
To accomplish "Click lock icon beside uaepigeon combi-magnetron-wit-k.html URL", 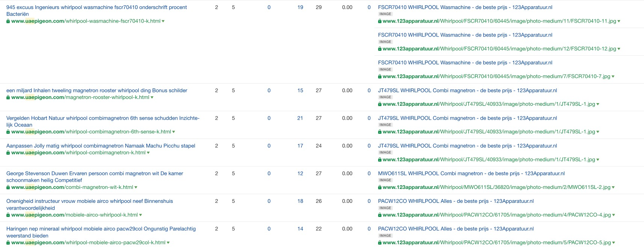I will pyautogui.click(x=8, y=187).
